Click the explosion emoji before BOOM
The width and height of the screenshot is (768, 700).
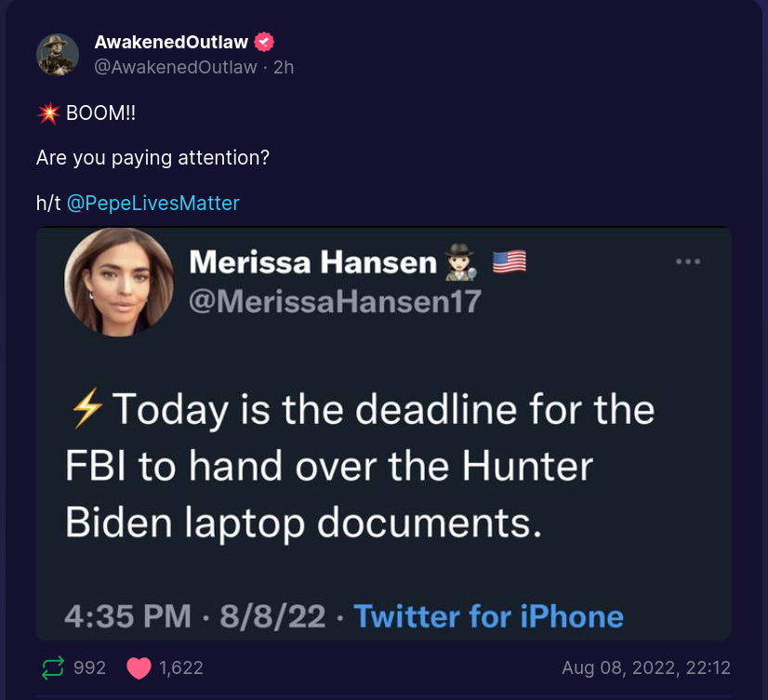(x=48, y=113)
